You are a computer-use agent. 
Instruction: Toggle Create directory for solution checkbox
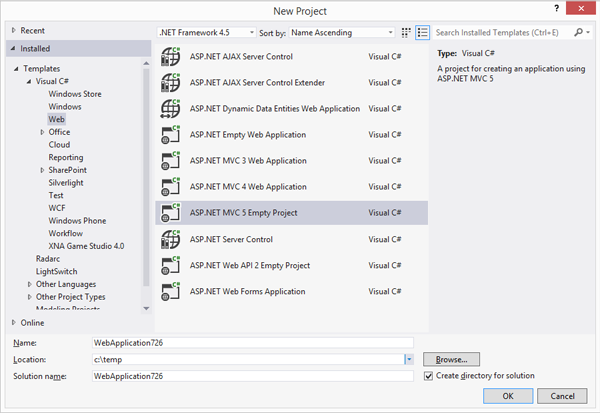[429, 376]
